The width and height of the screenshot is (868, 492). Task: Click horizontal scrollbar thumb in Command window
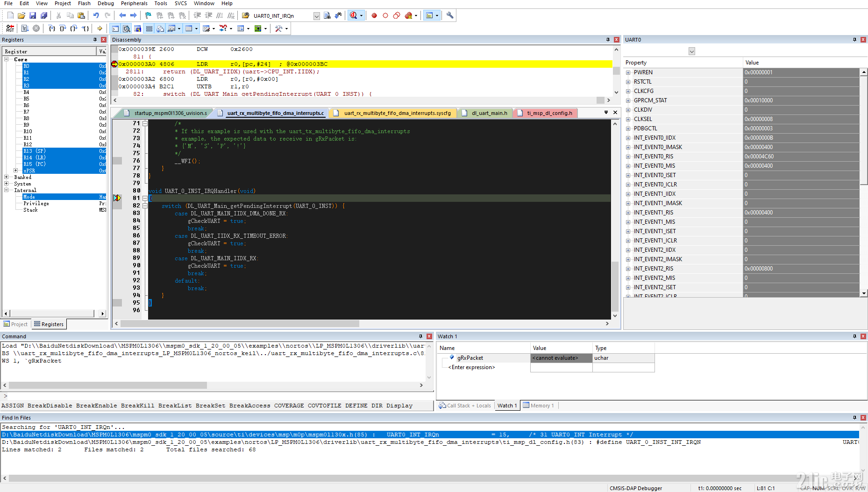tap(107, 385)
